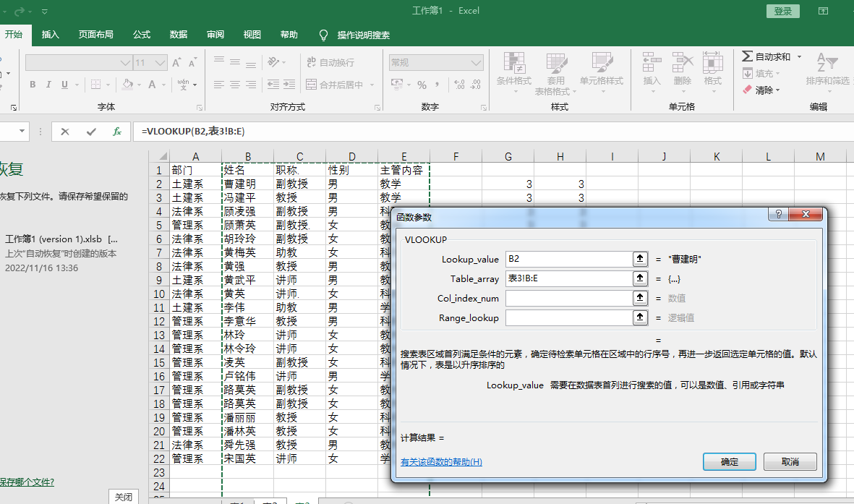Screen dimensions: 854x504
Task: Click the Range_lookup input field
Action: (x=568, y=317)
